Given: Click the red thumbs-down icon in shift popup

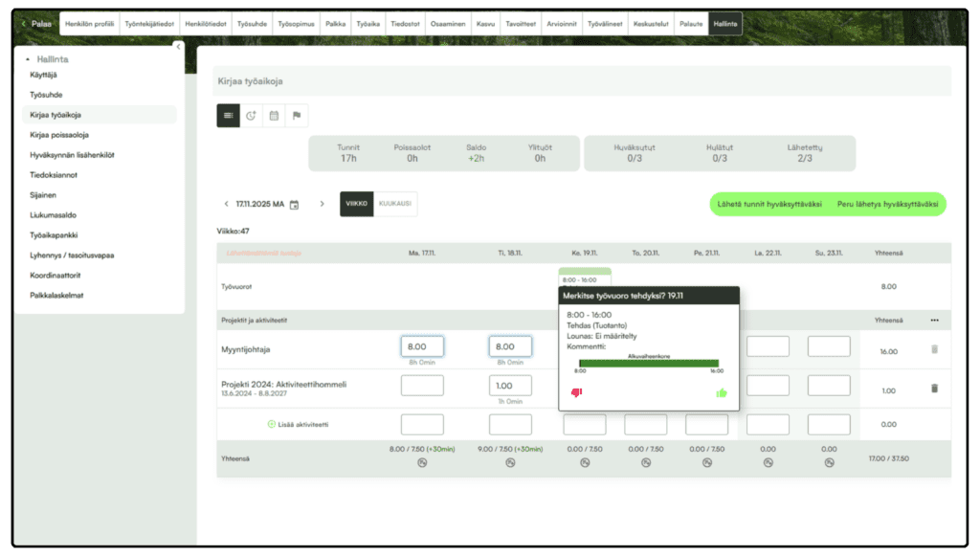Looking at the screenshot, I should pos(576,392).
